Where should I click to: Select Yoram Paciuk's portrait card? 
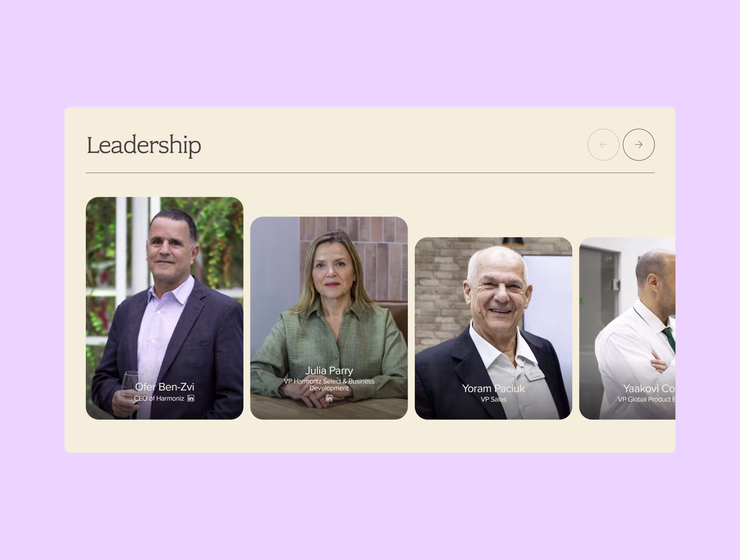(494, 328)
